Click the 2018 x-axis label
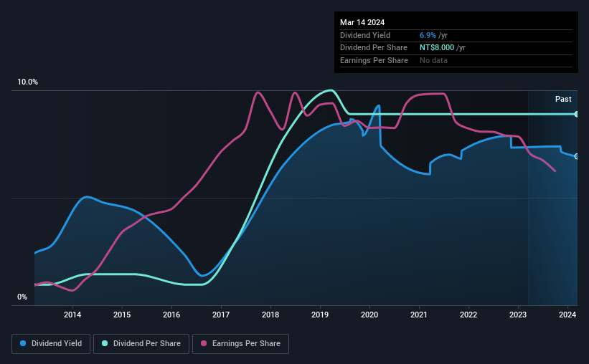Screen dimensions: 589x364 (270, 315)
